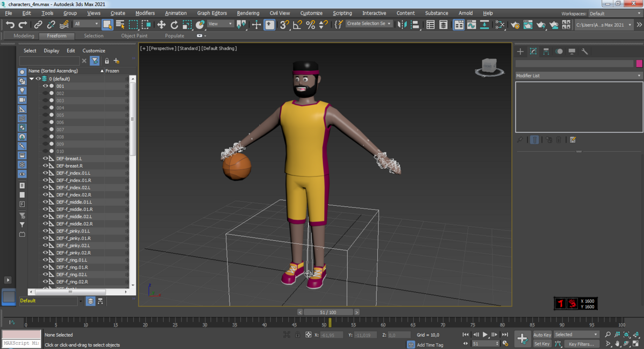This screenshot has height=349, width=644.
Task: Click the Set Key button
Action: pos(542,344)
